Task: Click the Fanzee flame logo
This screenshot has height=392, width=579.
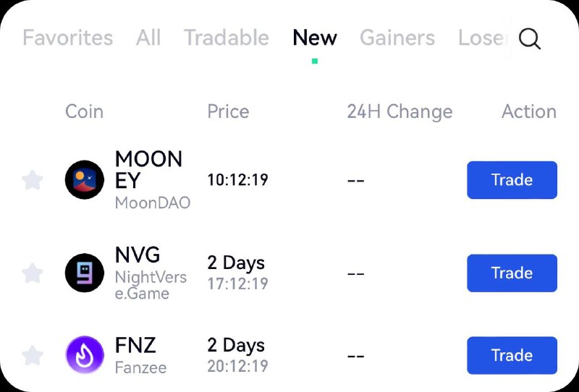Action: [x=85, y=354]
